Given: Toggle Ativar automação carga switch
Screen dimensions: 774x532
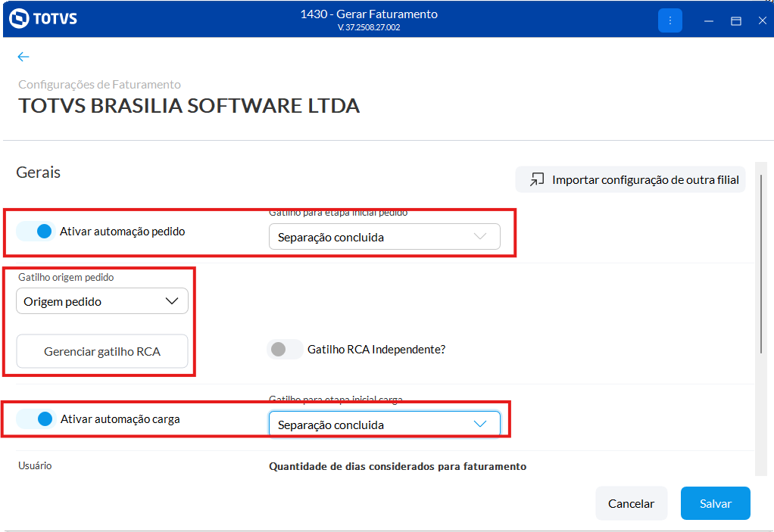Looking at the screenshot, I should pos(36,419).
